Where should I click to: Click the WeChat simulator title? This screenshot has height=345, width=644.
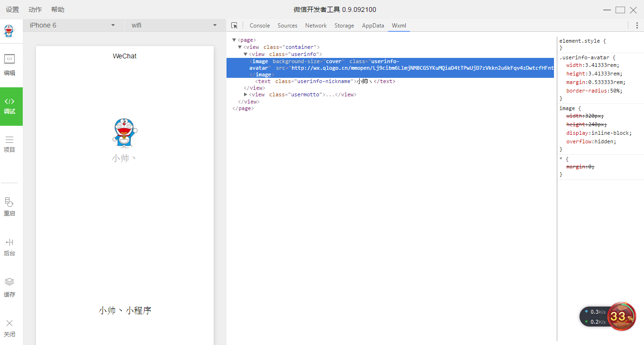125,56
